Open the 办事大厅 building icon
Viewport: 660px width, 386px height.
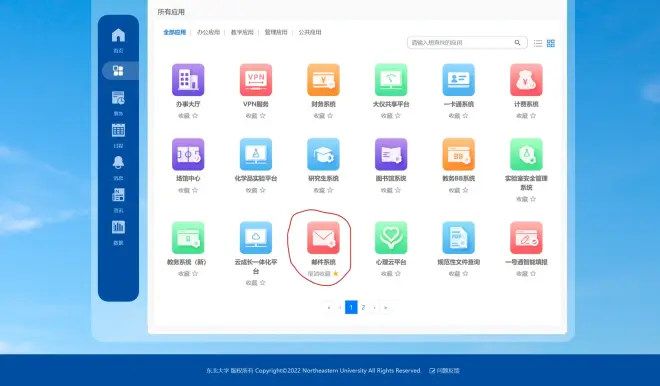(188, 80)
